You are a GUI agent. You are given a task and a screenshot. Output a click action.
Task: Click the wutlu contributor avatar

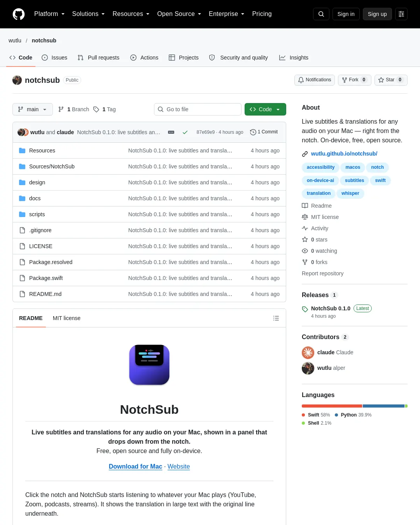pyautogui.click(x=308, y=368)
